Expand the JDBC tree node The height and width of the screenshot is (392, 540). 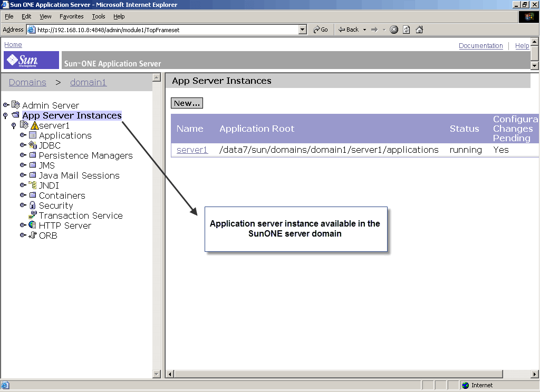23,145
